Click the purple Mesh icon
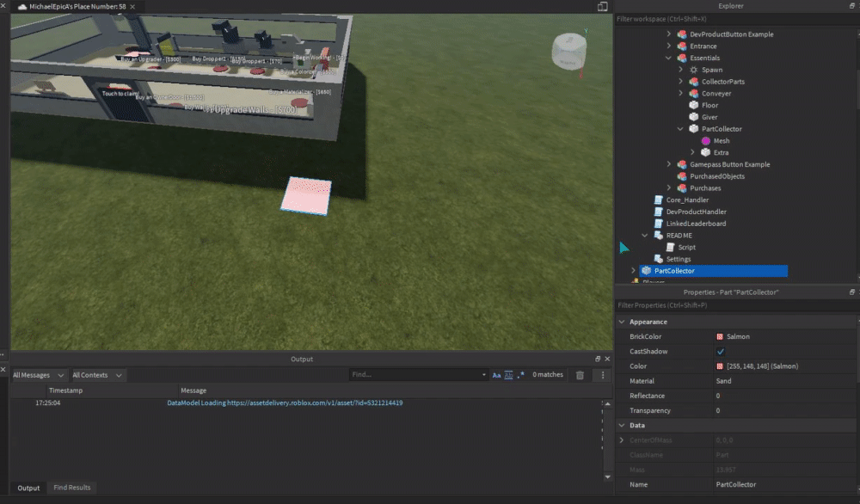Image resolution: width=860 pixels, height=504 pixels. point(706,141)
